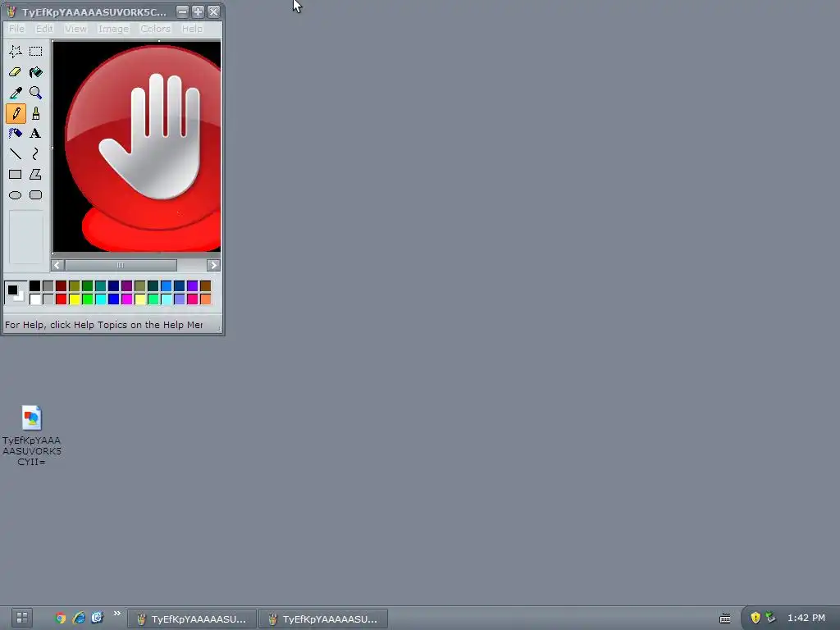The height and width of the screenshot is (630, 840).
Task: Click the horizontal scrollbar left arrow
Action: click(x=57, y=265)
